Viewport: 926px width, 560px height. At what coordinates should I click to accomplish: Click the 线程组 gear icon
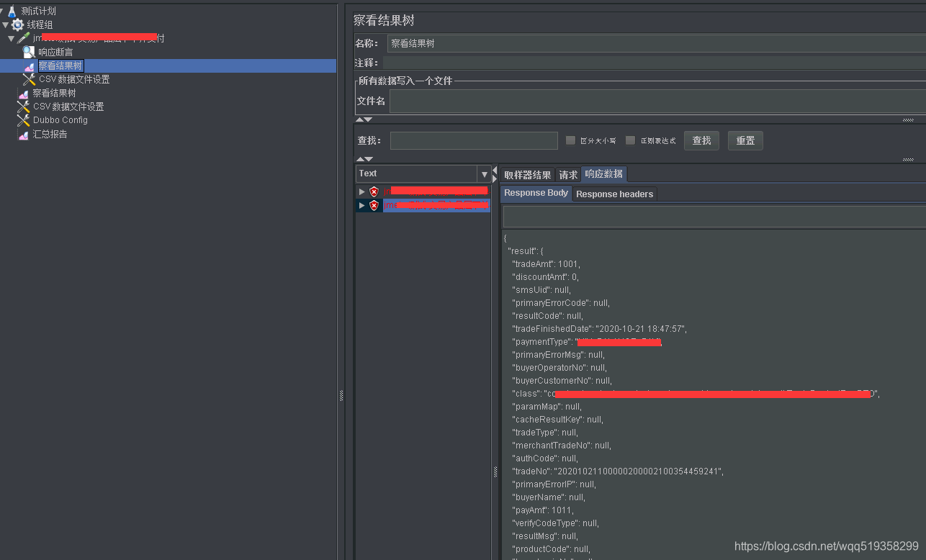tap(17, 24)
